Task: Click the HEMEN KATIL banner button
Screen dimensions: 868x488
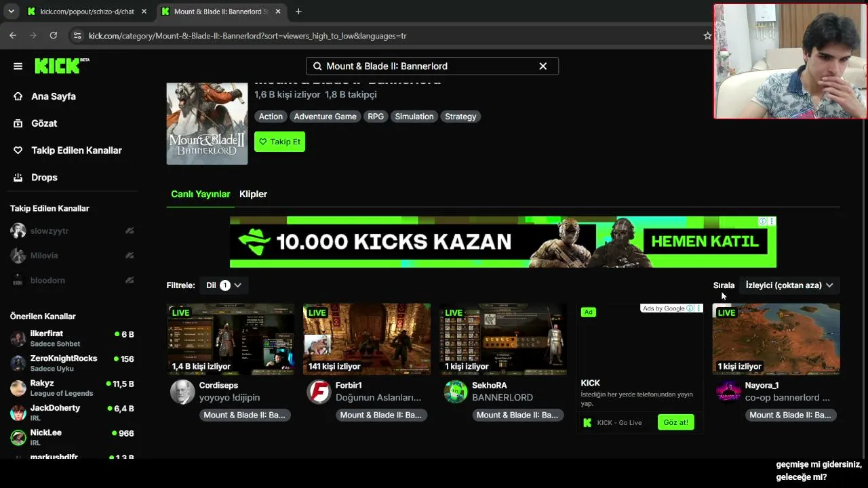Action: click(x=705, y=241)
